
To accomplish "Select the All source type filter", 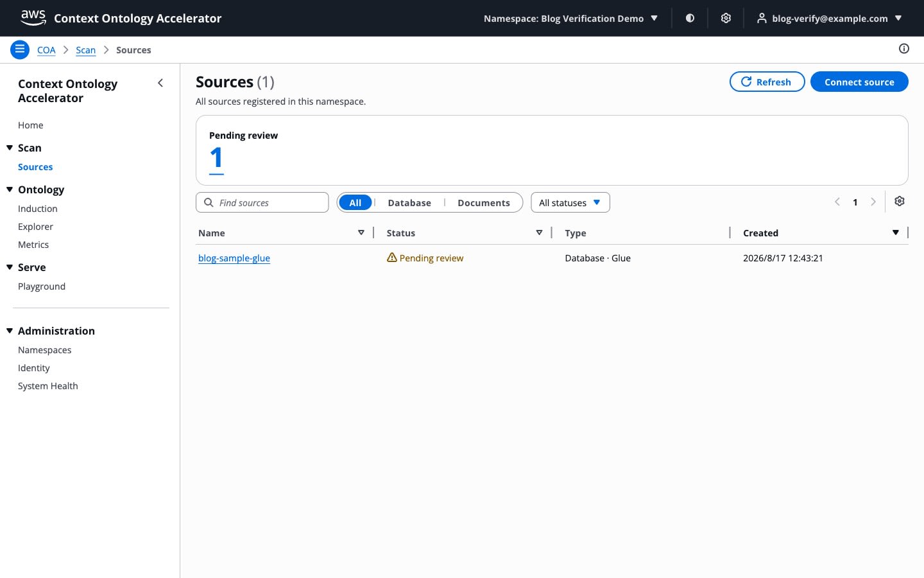I will 355,202.
